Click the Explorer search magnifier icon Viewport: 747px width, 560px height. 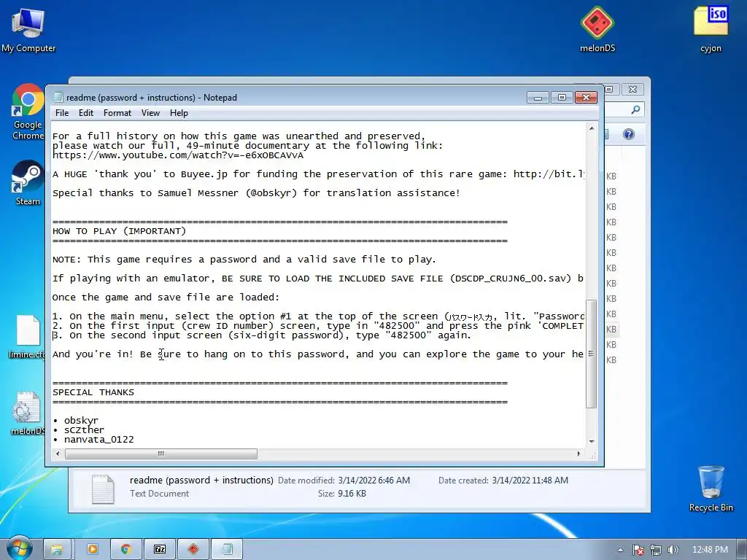(635, 110)
